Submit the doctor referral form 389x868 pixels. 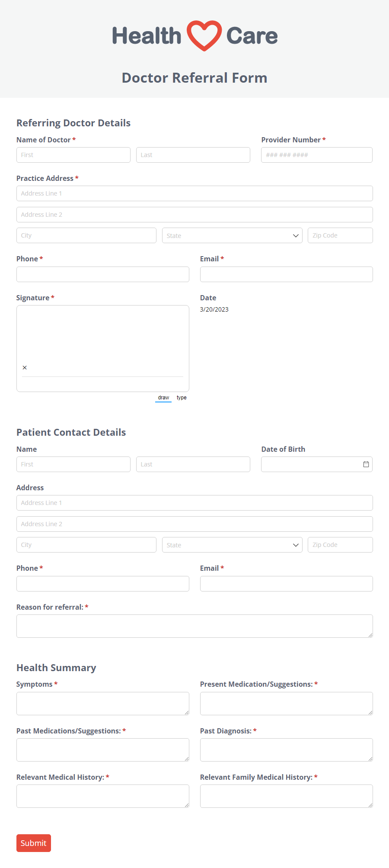click(34, 843)
